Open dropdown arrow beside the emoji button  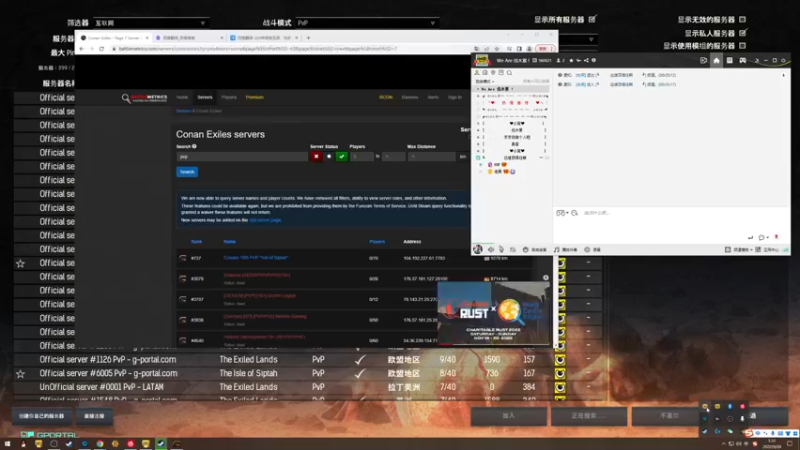[x=567, y=213]
